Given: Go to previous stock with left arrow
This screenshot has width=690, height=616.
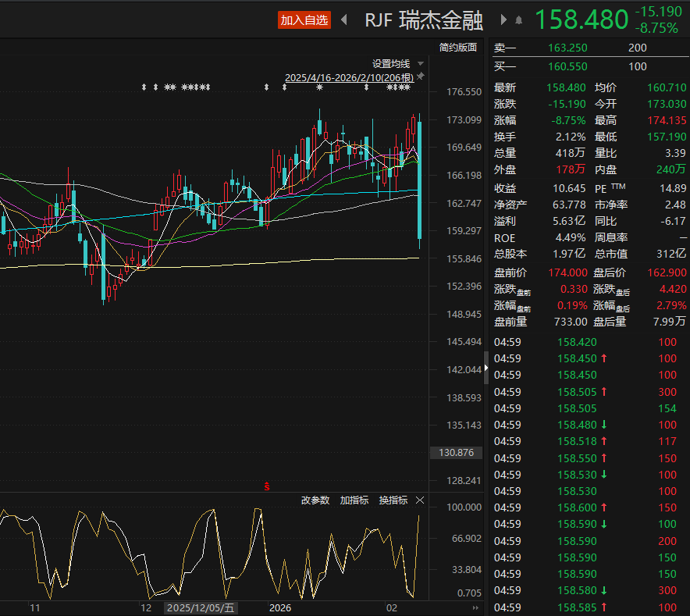Looking at the screenshot, I should coord(343,20).
